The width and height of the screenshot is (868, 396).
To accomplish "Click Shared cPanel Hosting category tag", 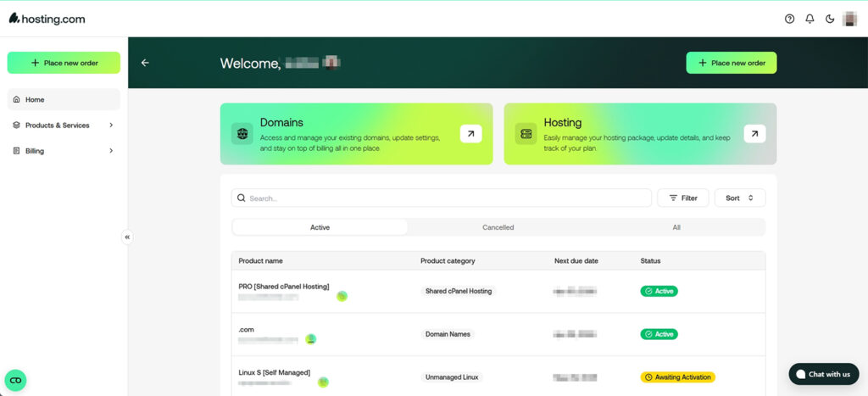I will coord(459,291).
